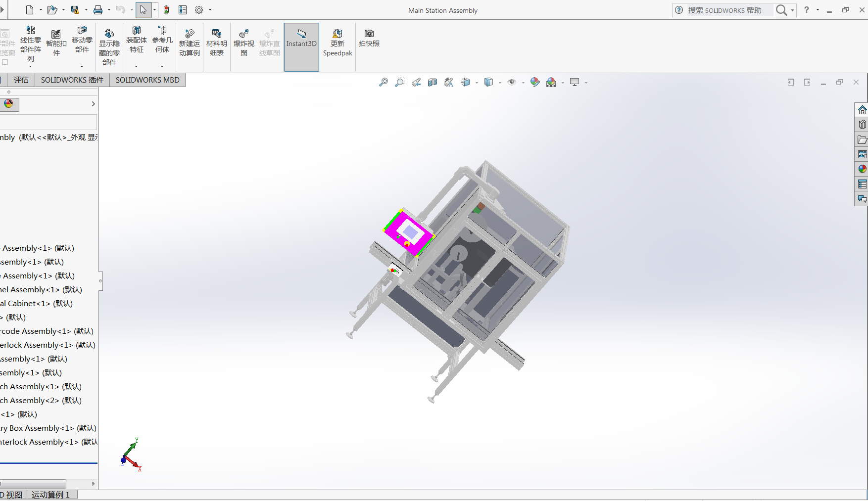
Task: Open Assembly Features (装配体特征)
Action: (x=137, y=40)
